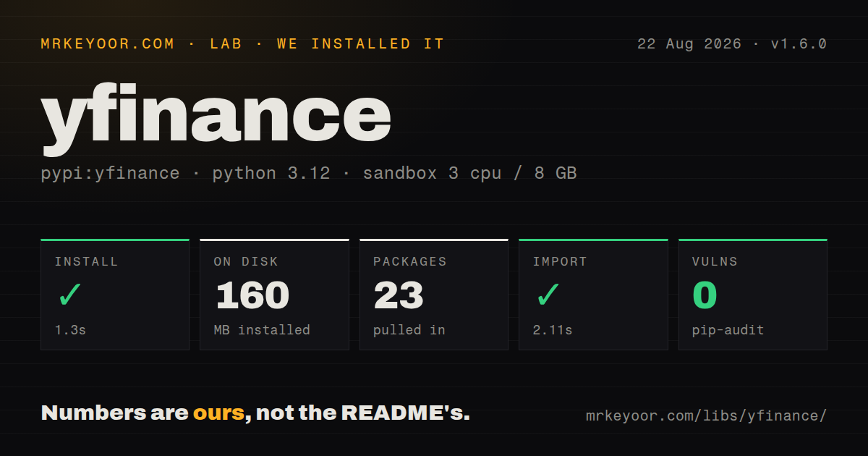868x456 pixels.
Task: Click the green checkmark in IMPORT card
Action: tap(548, 295)
